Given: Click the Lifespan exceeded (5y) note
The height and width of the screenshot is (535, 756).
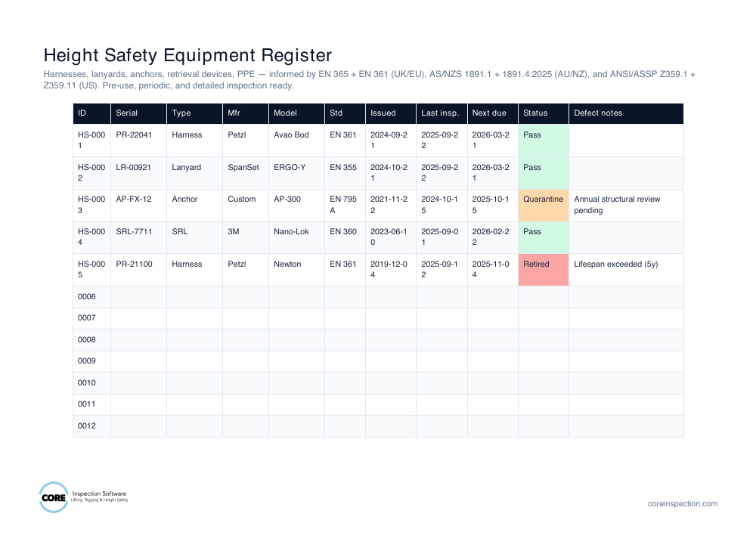Looking at the screenshot, I should [626, 270].
